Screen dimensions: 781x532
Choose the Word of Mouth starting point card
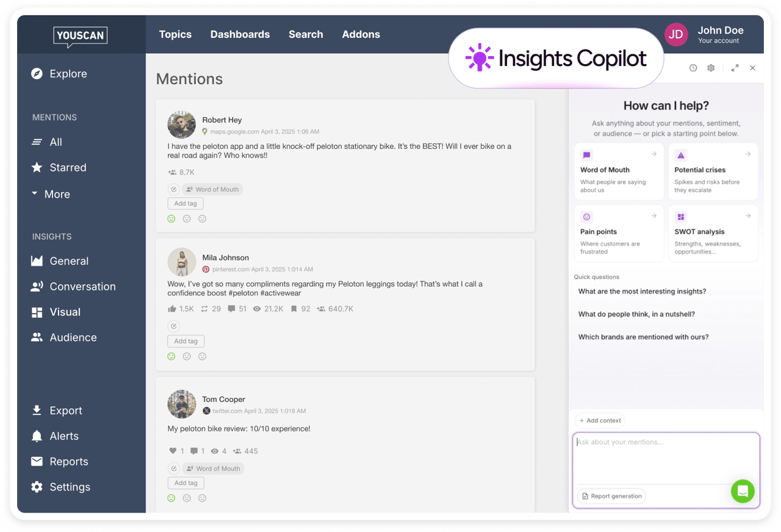tap(619, 172)
